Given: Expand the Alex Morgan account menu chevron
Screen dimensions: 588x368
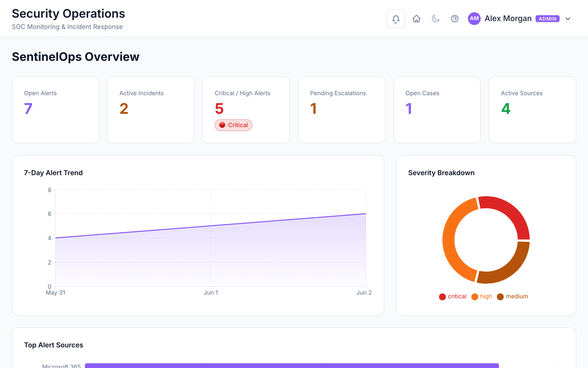Looking at the screenshot, I should click(568, 19).
